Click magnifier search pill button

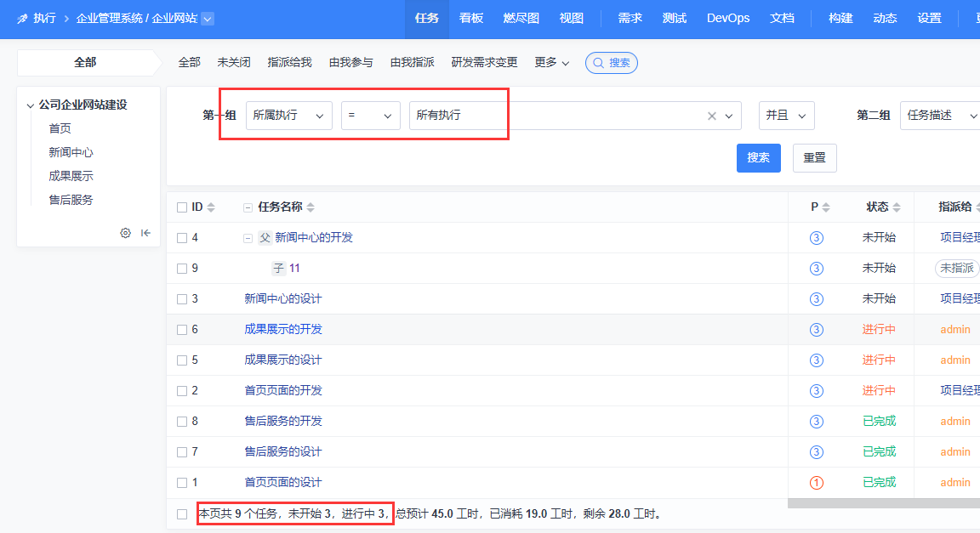pyautogui.click(x=612, y=63)
